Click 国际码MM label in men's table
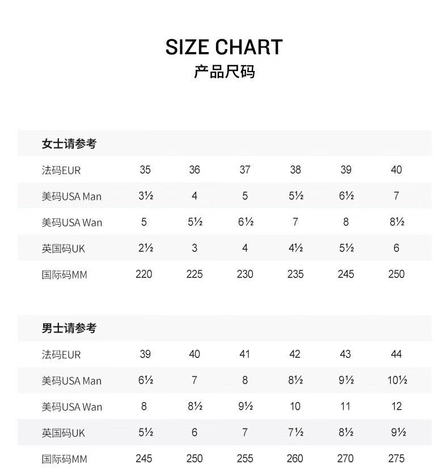Image resolution: width=448 pixels, height=476 pixels. click(x=64, y=458)
